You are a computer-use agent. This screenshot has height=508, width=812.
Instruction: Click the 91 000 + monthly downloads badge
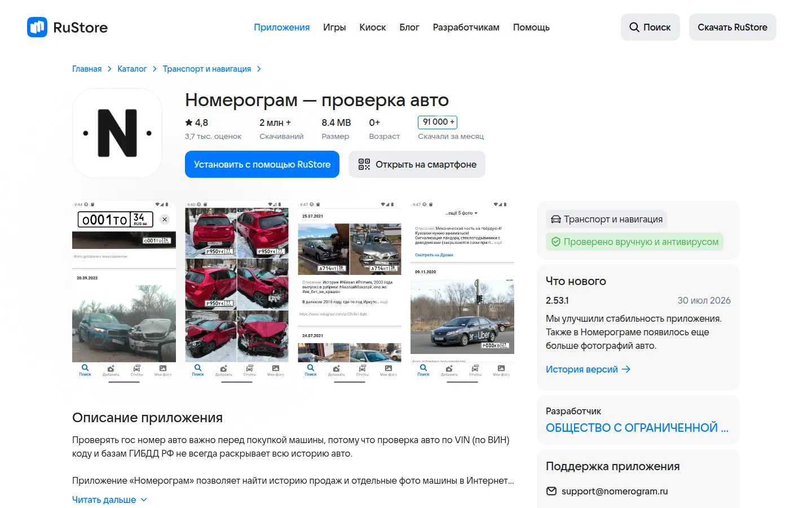point(438,122)
